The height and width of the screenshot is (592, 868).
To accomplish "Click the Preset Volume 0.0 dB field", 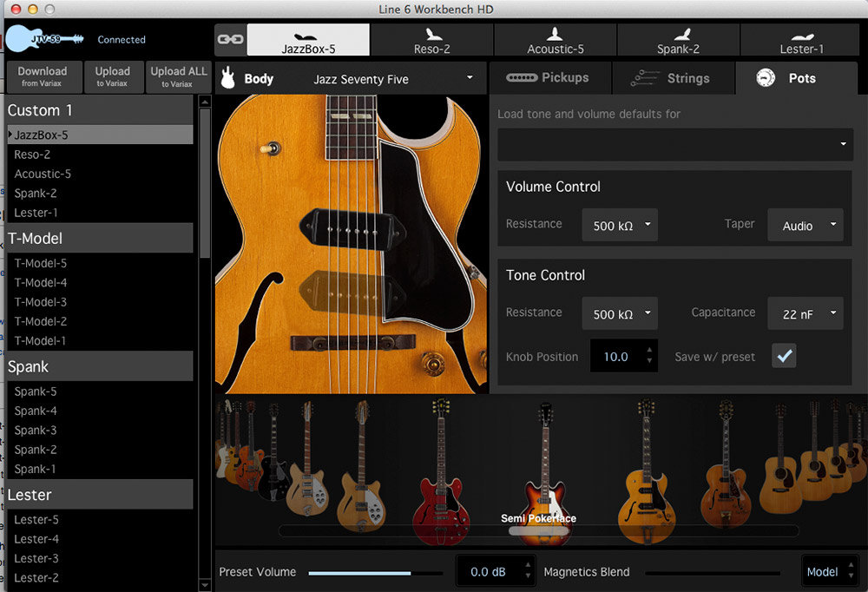I will pos(488,571).
